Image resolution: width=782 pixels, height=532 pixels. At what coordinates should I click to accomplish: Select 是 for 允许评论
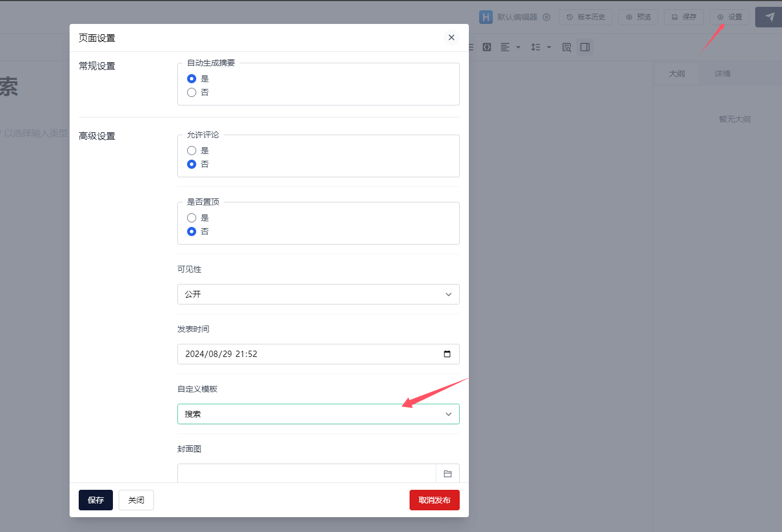point(192,151)
